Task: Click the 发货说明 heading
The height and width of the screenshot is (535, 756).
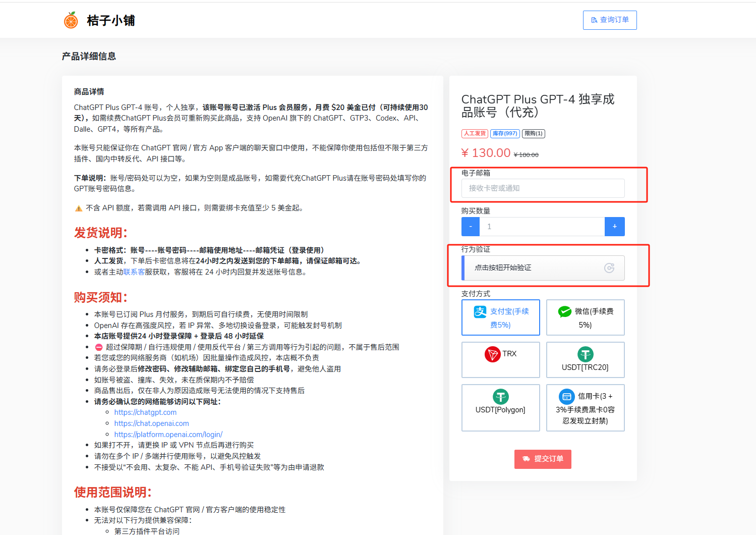Action: tap(101, 233)
